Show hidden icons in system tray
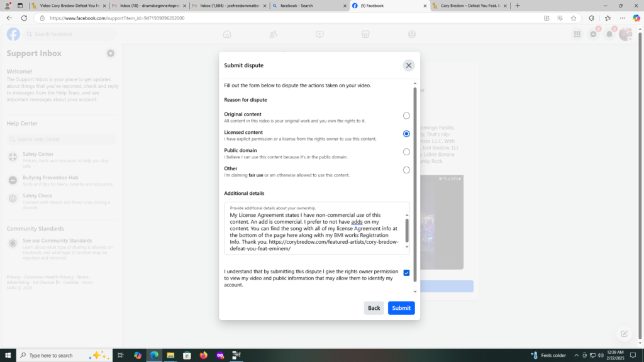 tap(576, 356)
